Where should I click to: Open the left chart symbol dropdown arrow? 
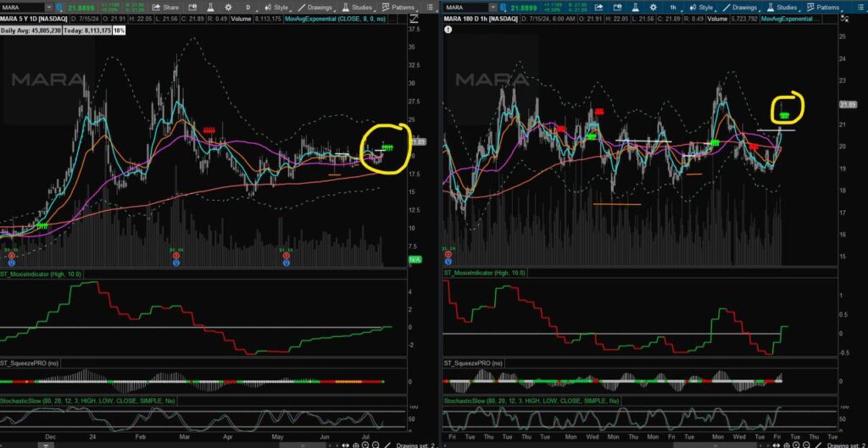[48, 7]
